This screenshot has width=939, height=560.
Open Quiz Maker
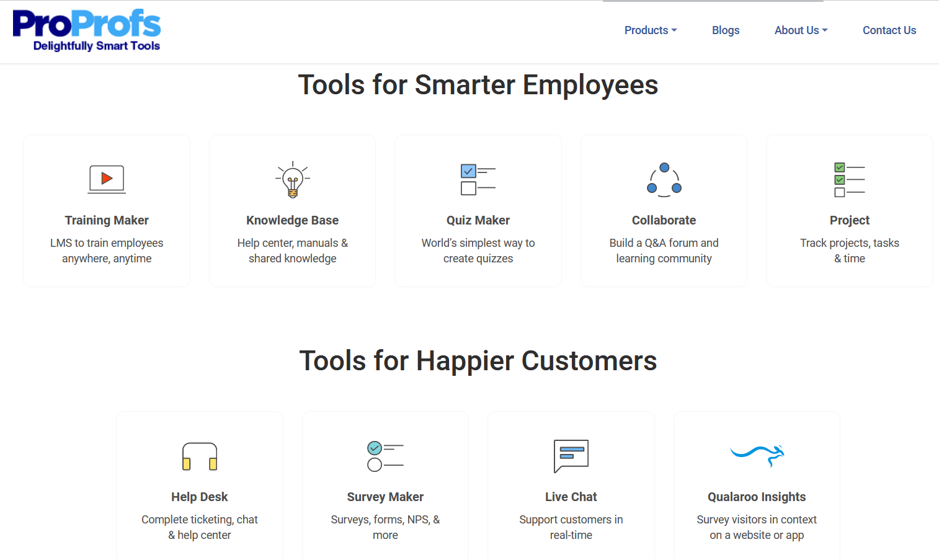pyautogui.click(x=478, y=220)
